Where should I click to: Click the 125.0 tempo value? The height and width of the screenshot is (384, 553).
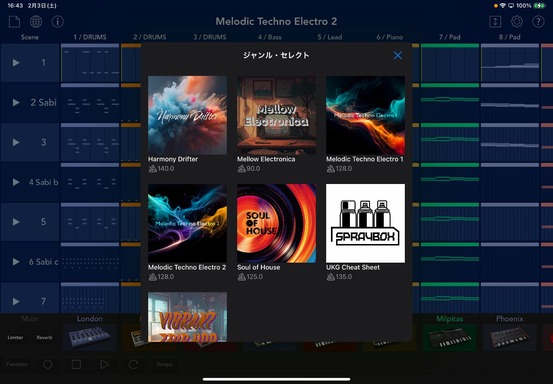[x=255, y=277]
